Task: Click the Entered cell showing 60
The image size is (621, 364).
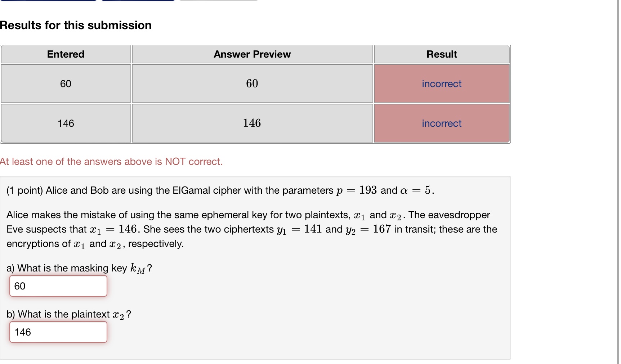Action: coord(65,84)
